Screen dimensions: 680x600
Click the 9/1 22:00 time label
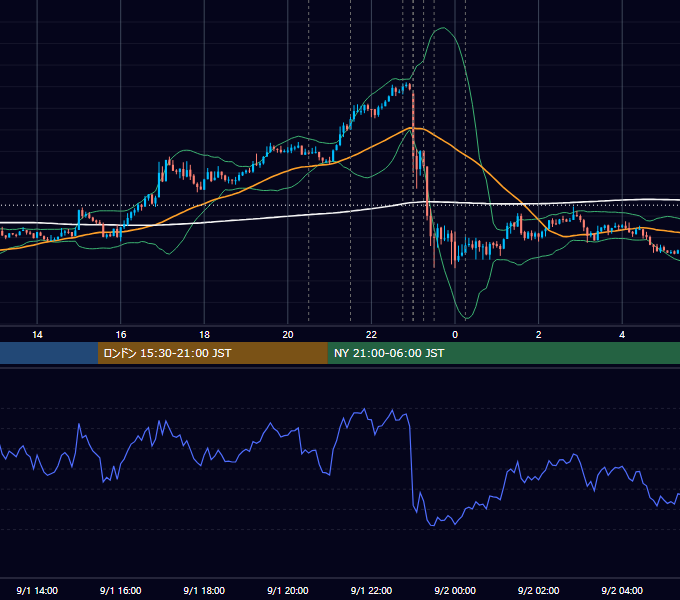pos(371,590)
